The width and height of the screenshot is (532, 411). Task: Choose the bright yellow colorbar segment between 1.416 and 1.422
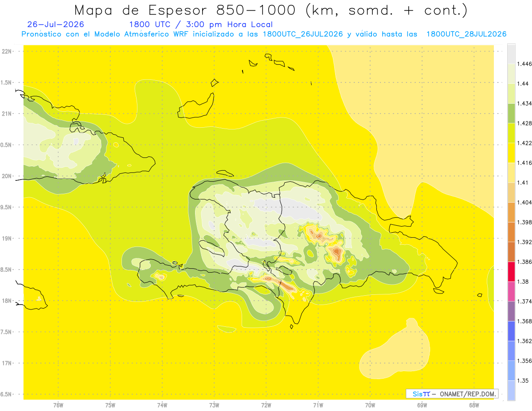tap(511, 153)
